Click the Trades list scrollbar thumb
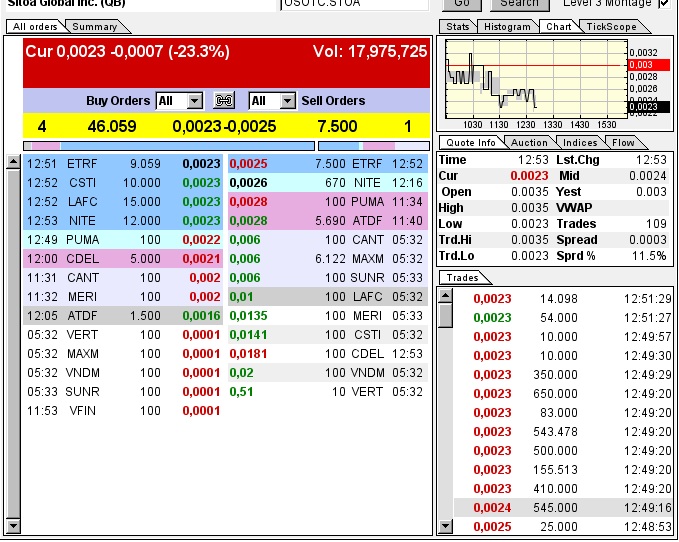The height and width of the screenshot is (542, 679). 445,316
